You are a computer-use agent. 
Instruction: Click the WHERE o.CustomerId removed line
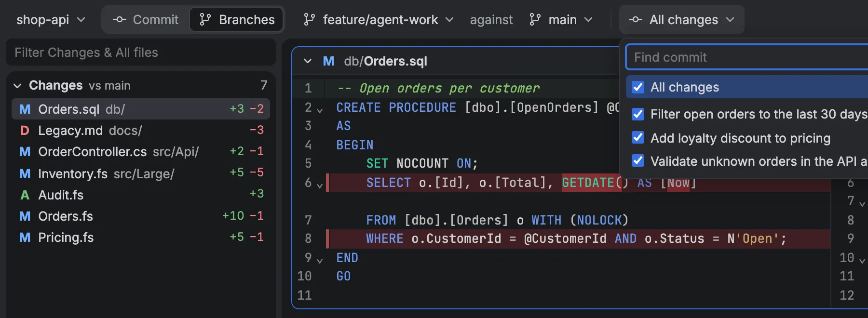(576, 238)
